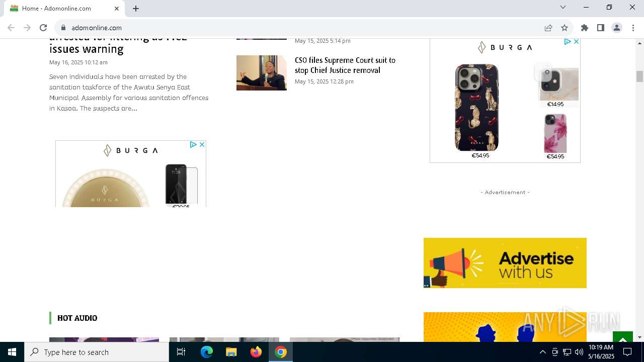Image resolution: width=644 pixels, height=362 pixels.
Task: Click the taskbar search box
Action: [97, 352]
